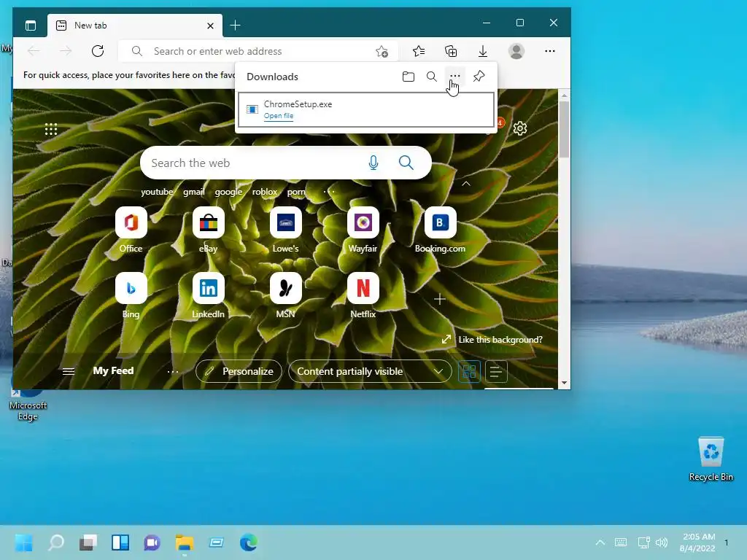The height and width of the screenshot is (560, 747).
Task: Select the youtube search suggestion
Action: tap(157, 192)
